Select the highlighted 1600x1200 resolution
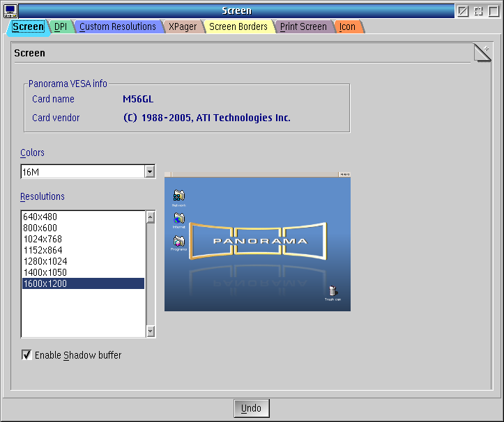The height and width of the screenshot is (422, 504). [x=83, y=283]
